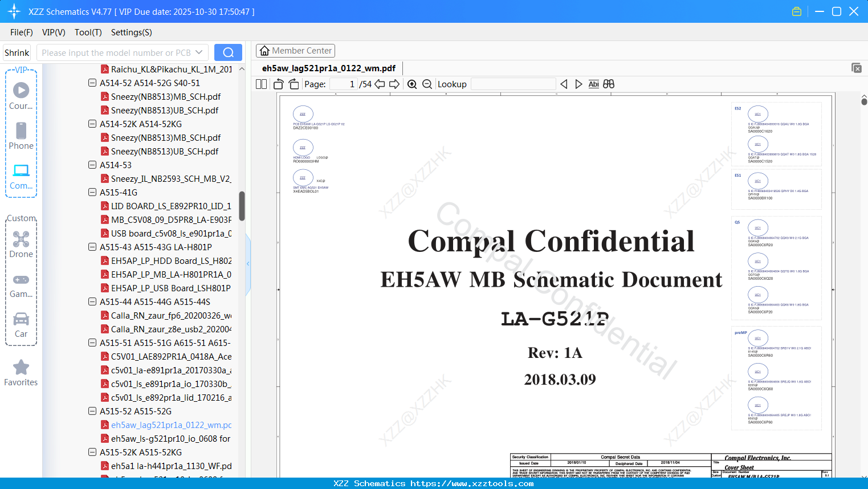Collapse the A515-52K A515-52KG group
The width and height of the screenshot is (868, 489).
coord(92,452)
